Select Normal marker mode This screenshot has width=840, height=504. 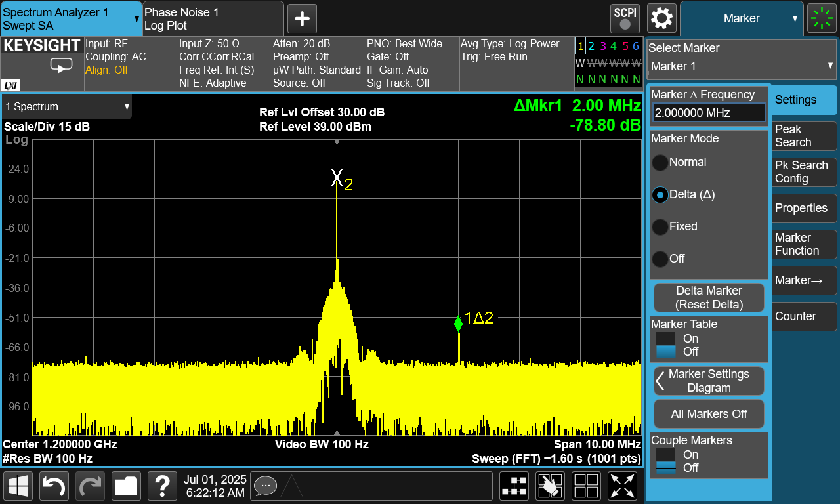tap(660, 162)
